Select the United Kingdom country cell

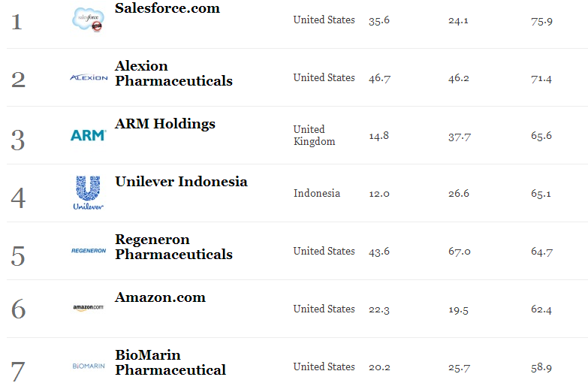314,135
